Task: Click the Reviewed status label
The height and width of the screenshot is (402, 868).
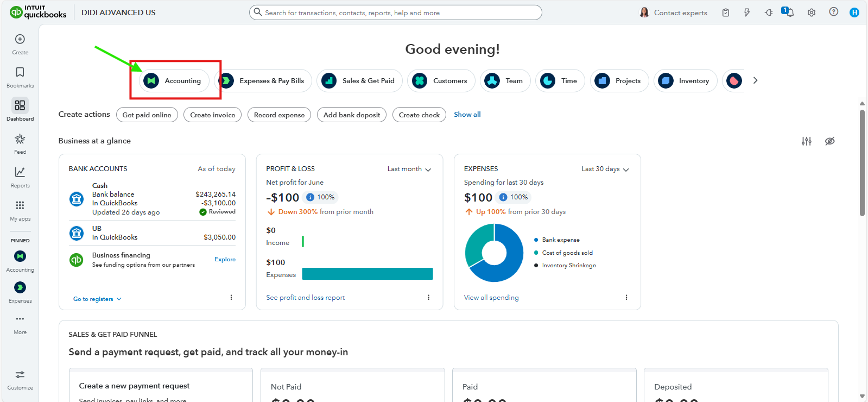Action: (218, 212)
